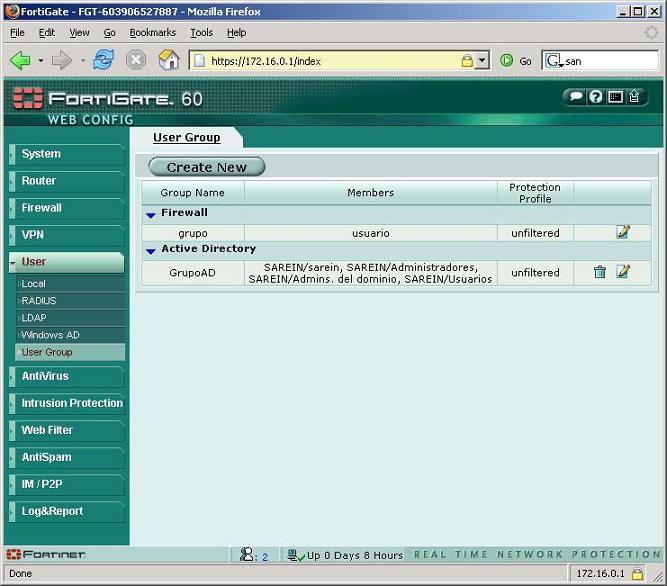
Task: Click the edit icon for group 'grupo'
Action: click(623, 232)
